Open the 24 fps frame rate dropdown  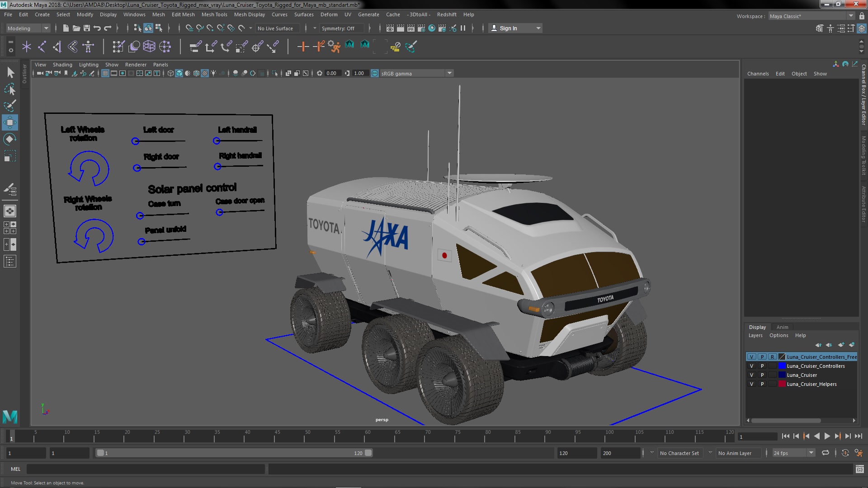point(793,453)
